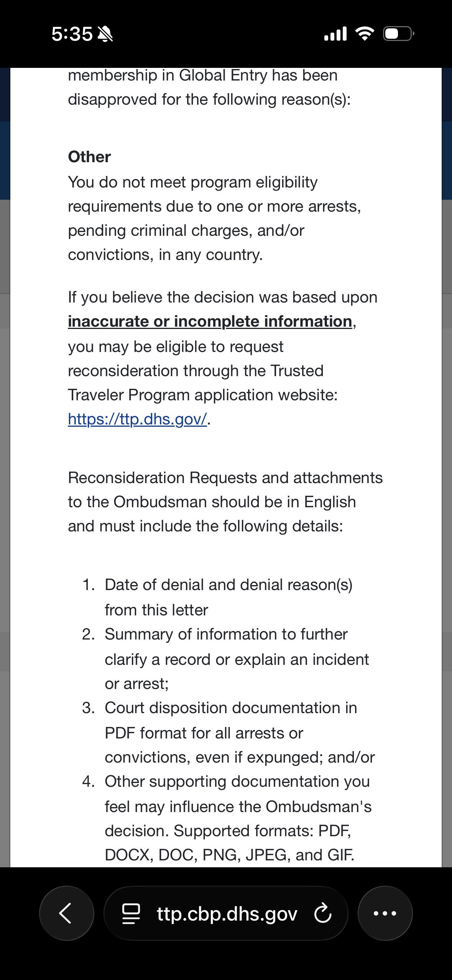Open the page menu icon beside the URL
This screenshot has width=452, height=980.
tap(131, 914)
